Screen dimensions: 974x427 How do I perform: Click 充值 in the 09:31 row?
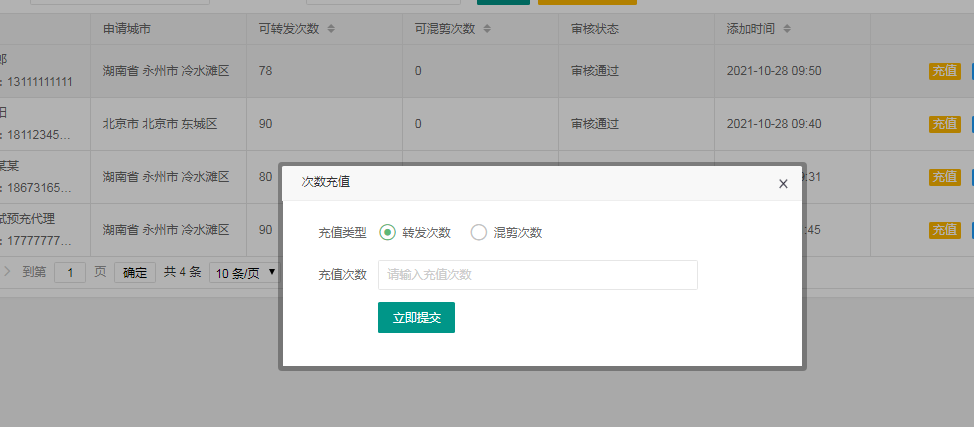pyautogui.click(x=945, y=177)
